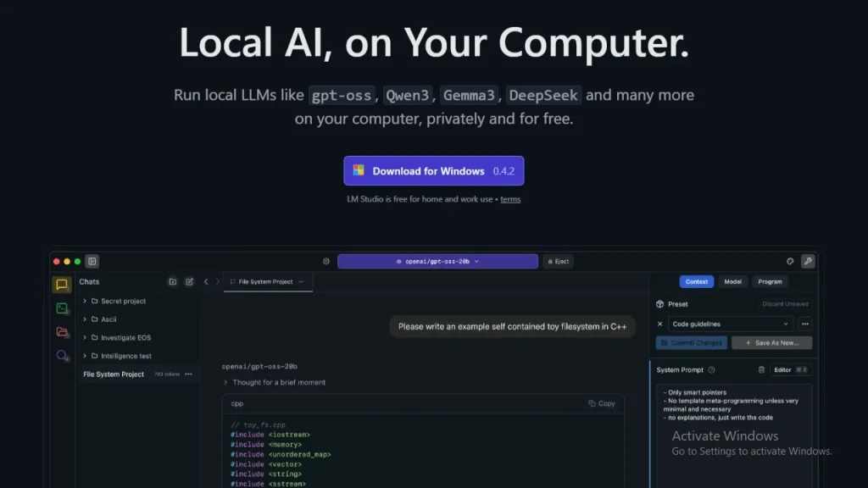This screenshot has height=488, width=868.
Task: Select the File System Project chat
Action: click(x=137, y=374)
